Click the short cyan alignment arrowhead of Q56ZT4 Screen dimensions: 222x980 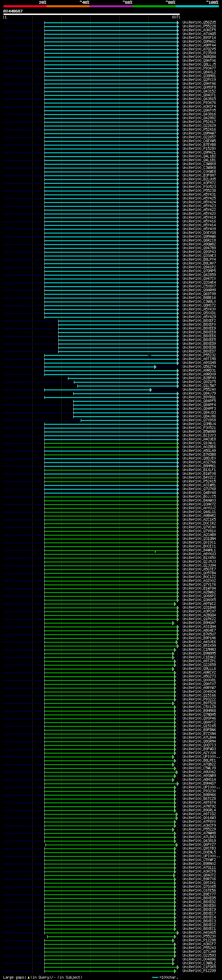click(155, 367)
